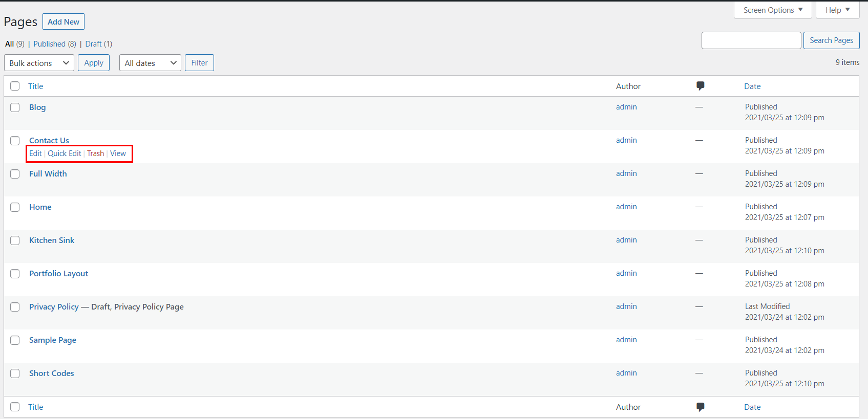The height and width of the screenshot is (419, 868).
Task: Tick the checkbox for the Blog page
Action: [x=15, y=107]
